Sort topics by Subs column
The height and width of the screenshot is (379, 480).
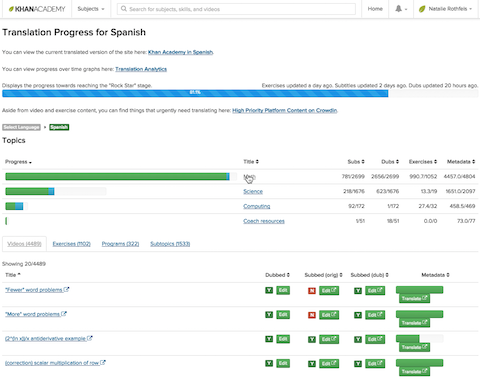click(356, 162)
